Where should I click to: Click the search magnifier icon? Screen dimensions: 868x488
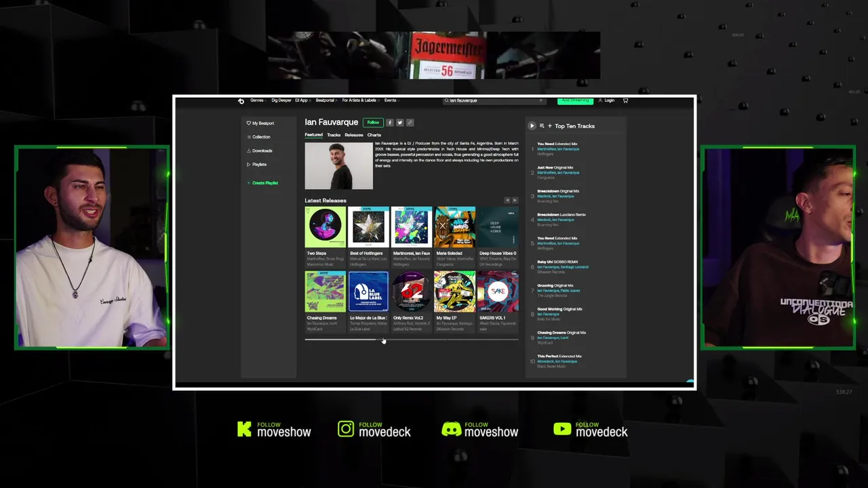pyautogui.click(x=446, y=100)
